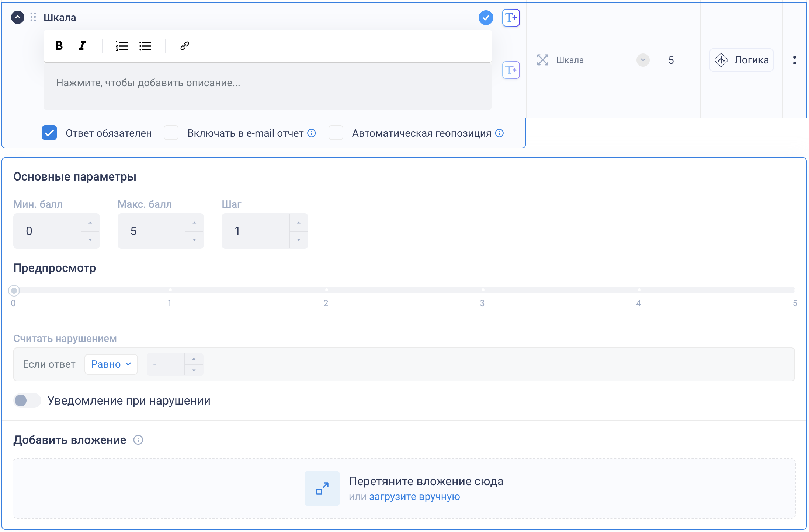Open the Логика settings button

(742, 60)
